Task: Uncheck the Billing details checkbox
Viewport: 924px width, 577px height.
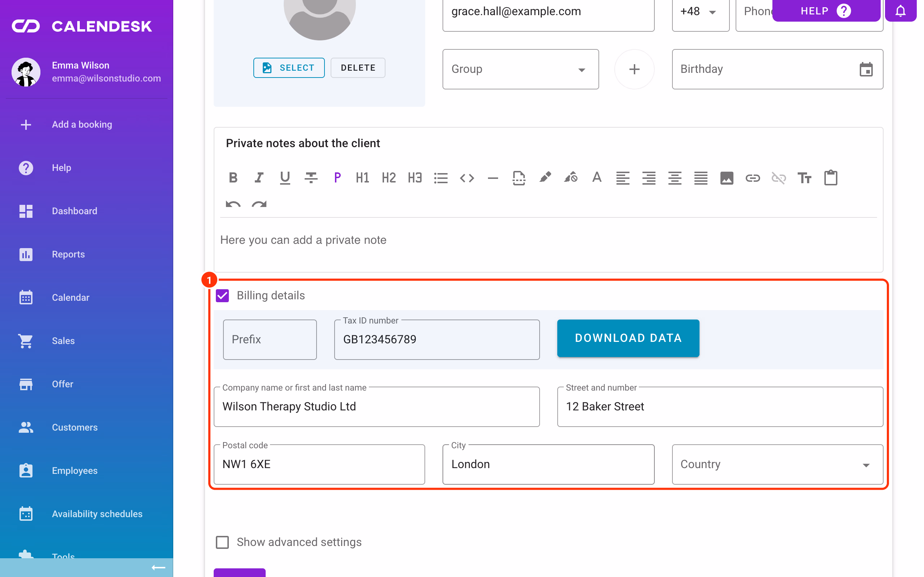Action: click(222, 296)
